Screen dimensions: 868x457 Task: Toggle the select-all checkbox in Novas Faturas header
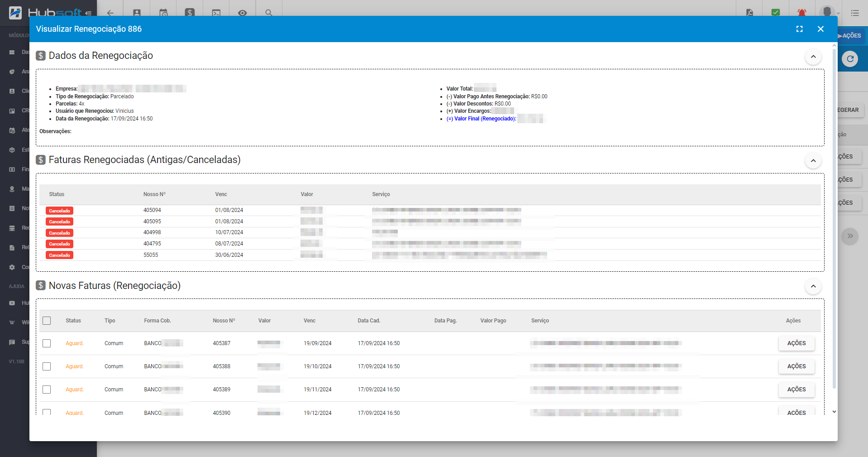click(x=47, y=321)
